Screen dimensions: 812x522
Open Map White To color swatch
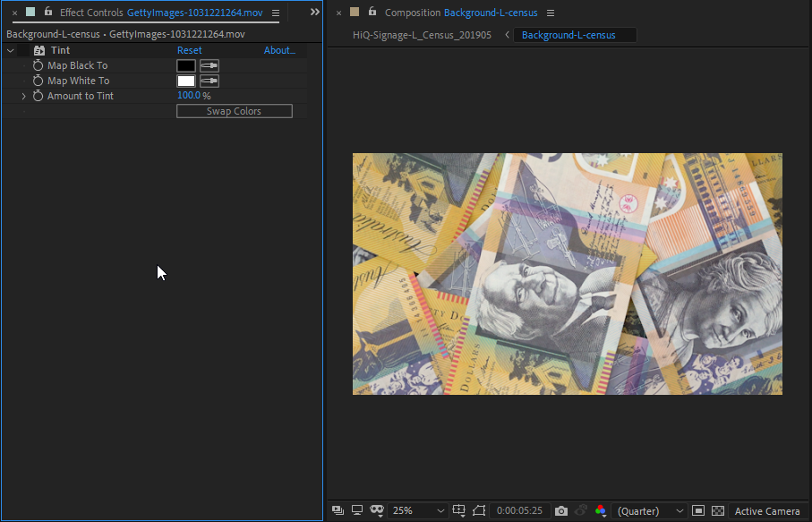click(186, 81)
